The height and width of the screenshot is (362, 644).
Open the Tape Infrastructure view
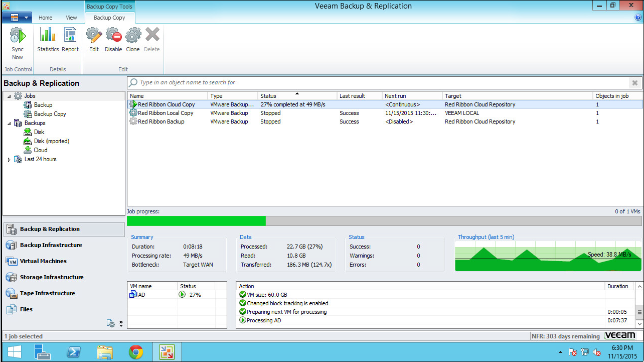point(64,294)
